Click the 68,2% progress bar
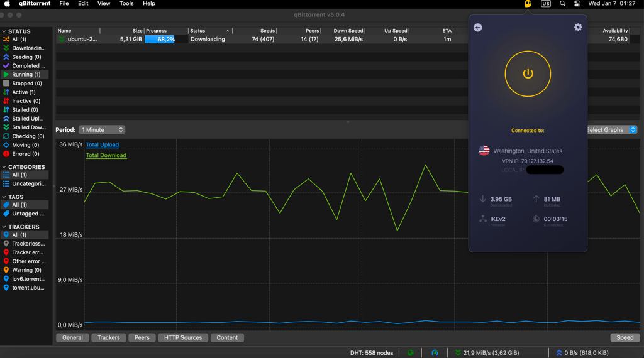The image size is (644, 358). pyautogui.click(x=166, y=40)
